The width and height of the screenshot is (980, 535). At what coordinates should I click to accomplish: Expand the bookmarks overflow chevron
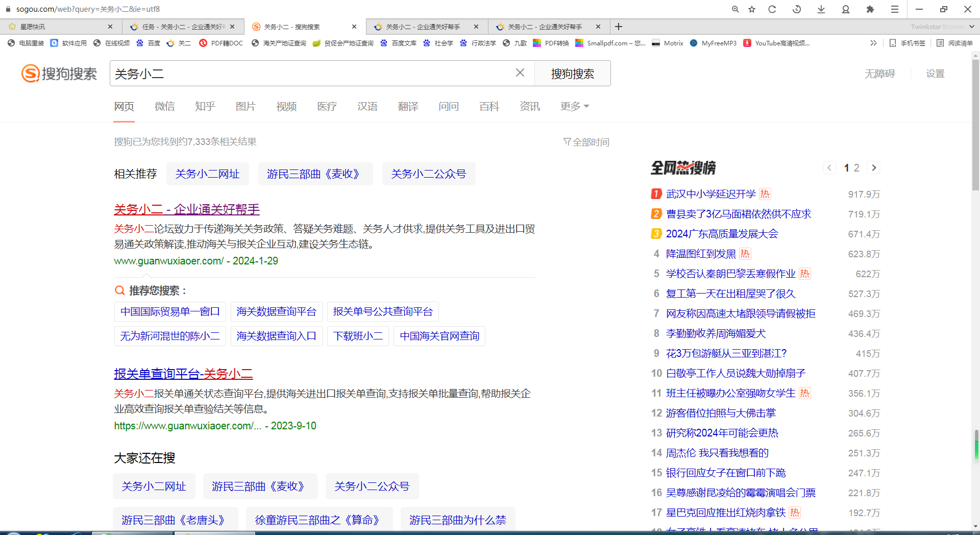[x=873, y=43]
